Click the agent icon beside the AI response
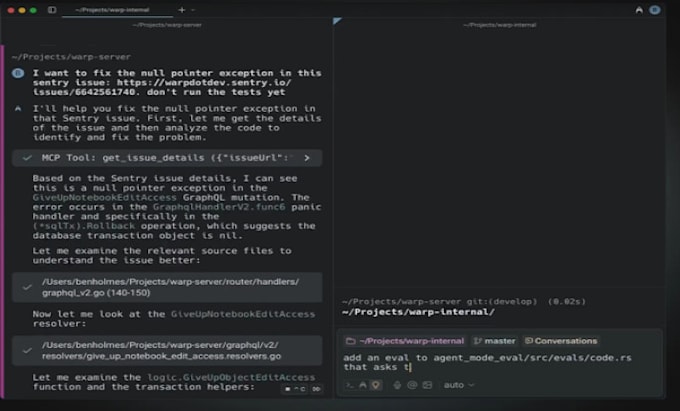 (18, 108)
